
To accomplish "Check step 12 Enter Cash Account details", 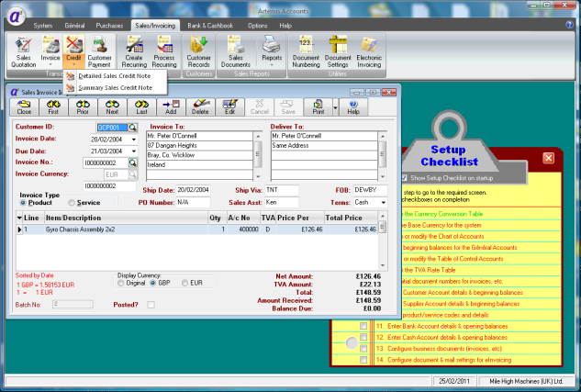I will [x=363, y=337].
